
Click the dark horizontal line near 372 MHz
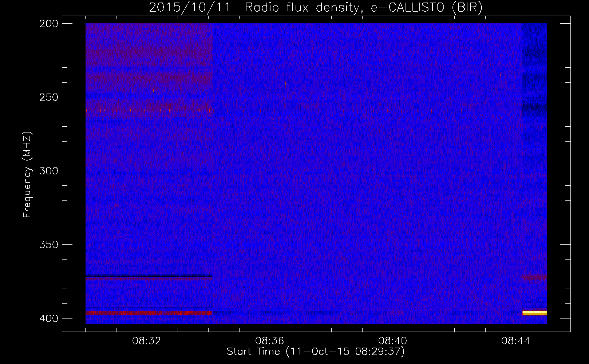[149, 276]
